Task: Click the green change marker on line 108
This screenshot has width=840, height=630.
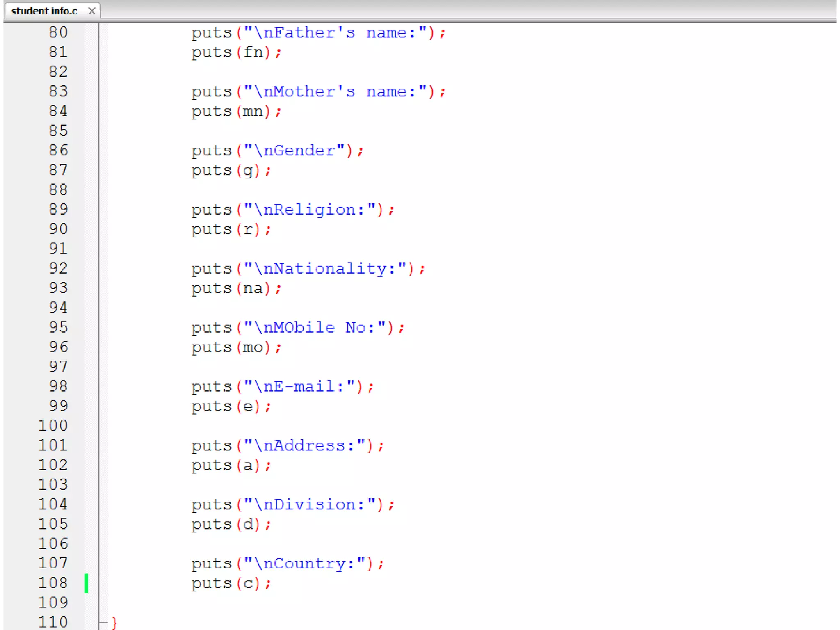Action: (x=87, y=583)
